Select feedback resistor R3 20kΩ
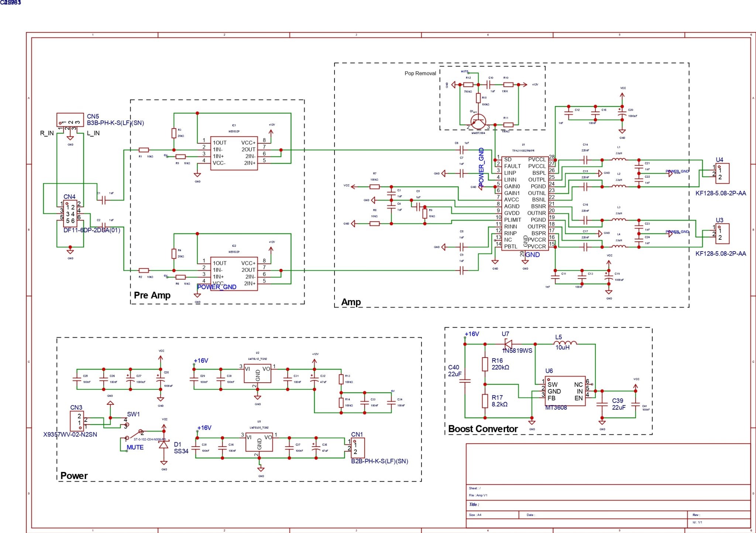Screen dimensions: 756x533 point(174,133)
